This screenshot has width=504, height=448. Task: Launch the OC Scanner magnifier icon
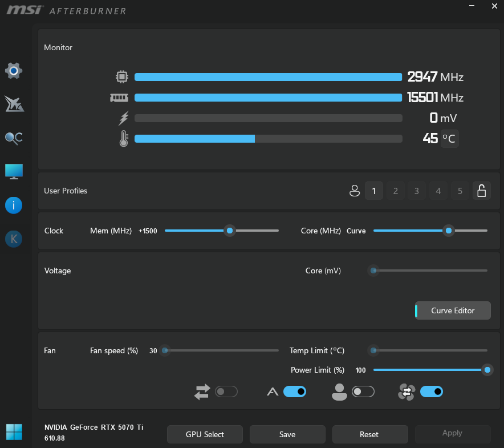[14, 138]
